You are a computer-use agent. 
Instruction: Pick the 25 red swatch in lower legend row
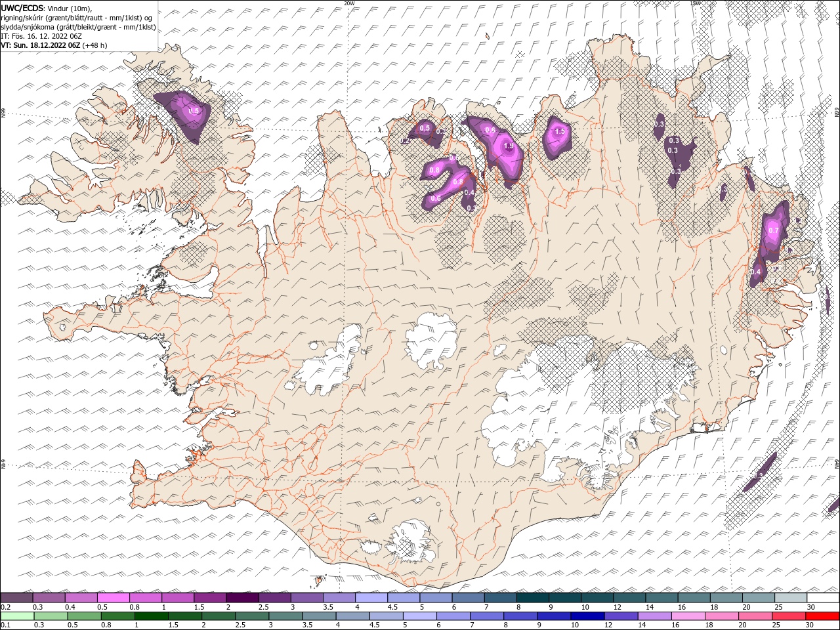[789, 616]
